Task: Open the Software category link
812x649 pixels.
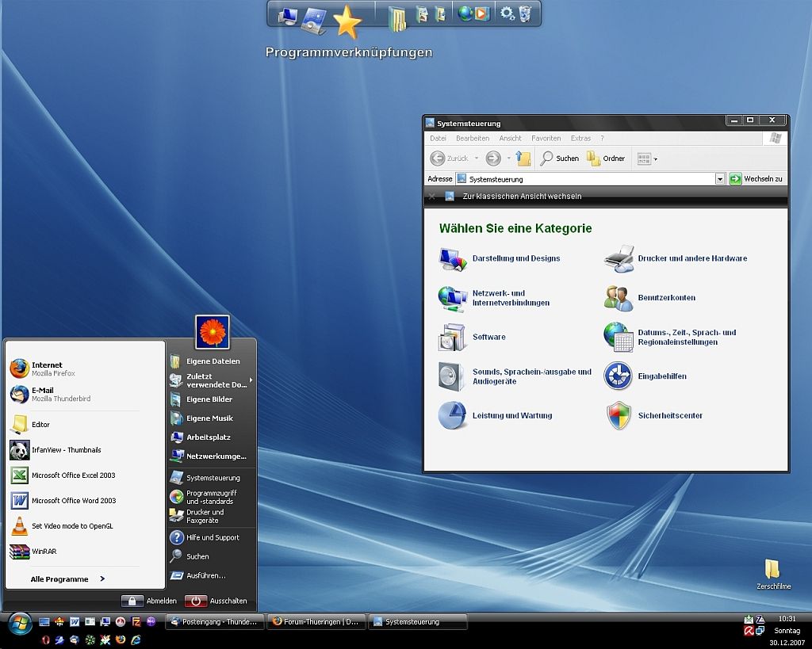Action: (488, 337)
